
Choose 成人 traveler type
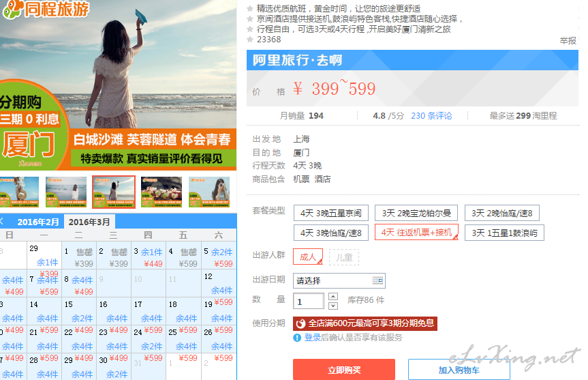click(308, 257)
